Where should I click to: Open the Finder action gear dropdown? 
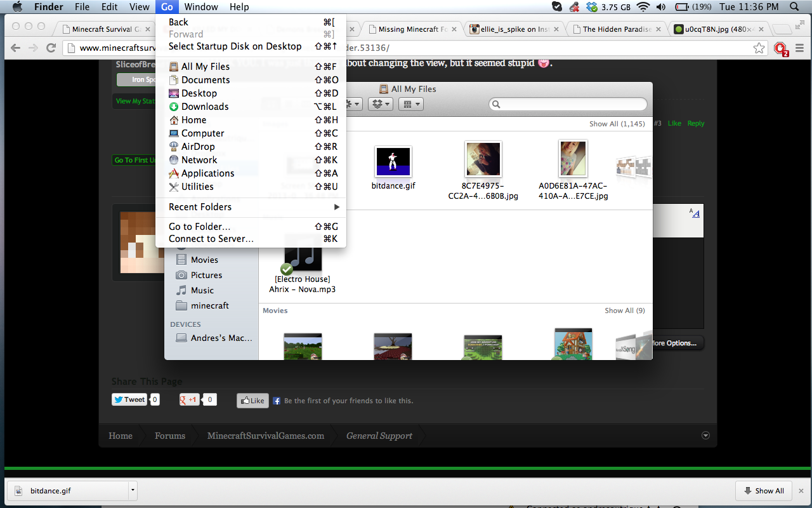353,104
